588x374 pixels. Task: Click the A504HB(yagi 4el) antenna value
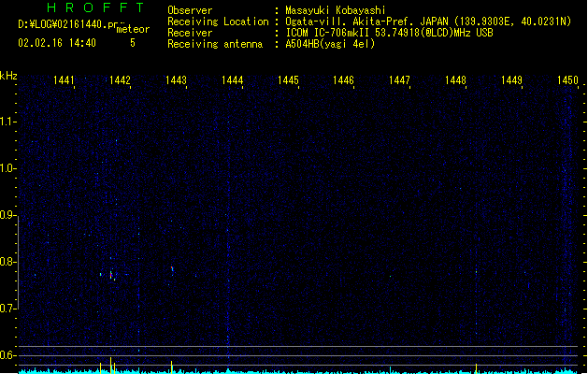pos(330,44)
